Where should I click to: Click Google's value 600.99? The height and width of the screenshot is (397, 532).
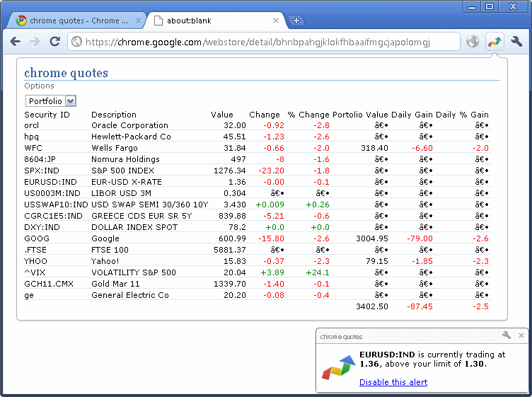click(x=232, y=238)
